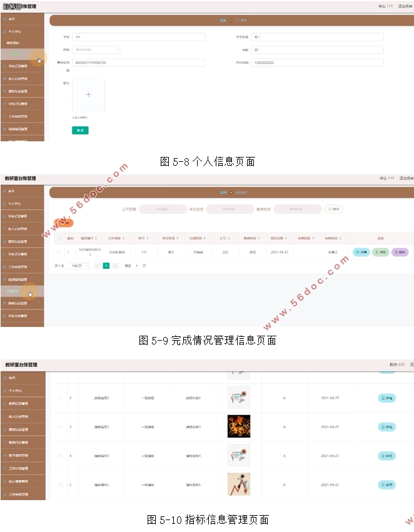This screenshot has width=414, height=532.
Task: Click the 首页 home icon in figure 5-9 sidebar
Action: [5, 191]
